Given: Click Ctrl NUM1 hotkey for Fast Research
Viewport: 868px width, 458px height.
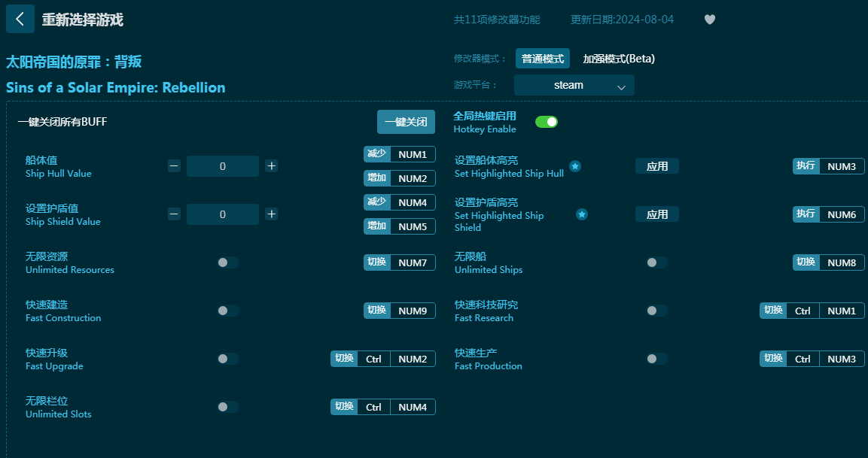Looking at the screenshot, I should (x=812, y=311).
